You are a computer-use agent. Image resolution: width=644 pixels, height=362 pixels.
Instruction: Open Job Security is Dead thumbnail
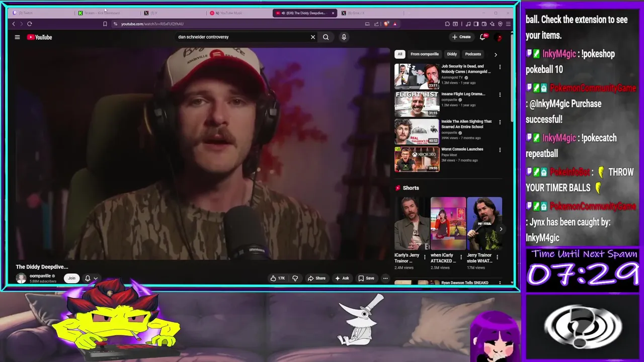point(417,76)
